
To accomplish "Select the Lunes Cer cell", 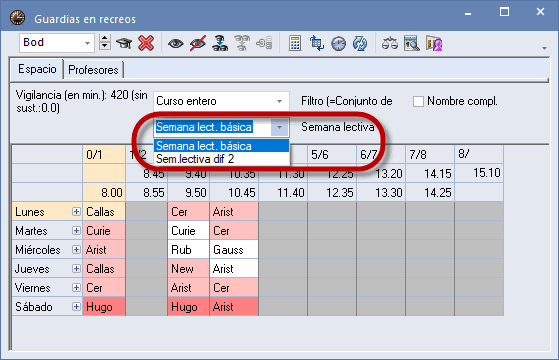I will coord(189,212).
